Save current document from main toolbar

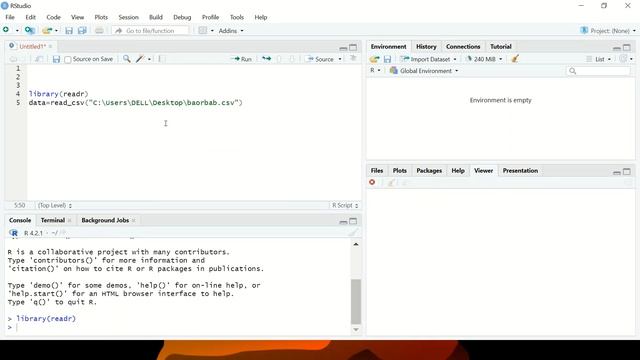click(69, 31)
